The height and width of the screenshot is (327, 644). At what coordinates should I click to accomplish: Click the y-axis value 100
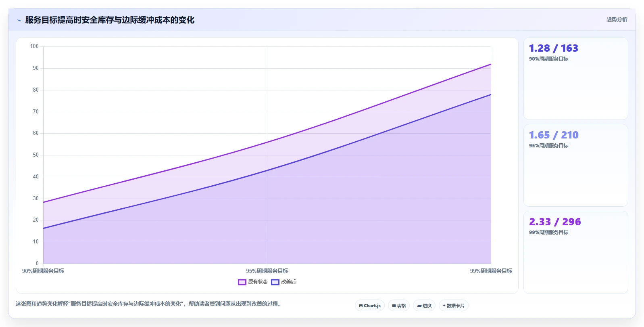pyautogui.click(x=34, y=46)
